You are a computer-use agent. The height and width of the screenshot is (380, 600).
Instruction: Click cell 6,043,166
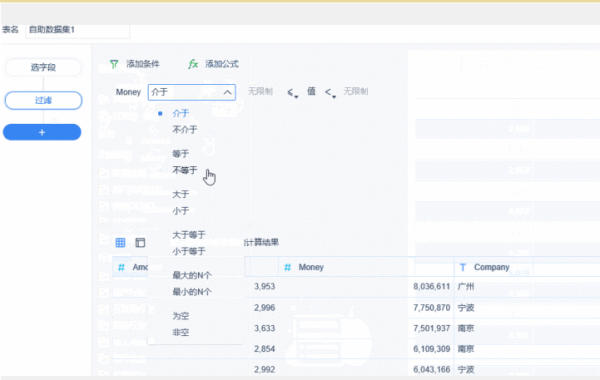coord(431,370)
